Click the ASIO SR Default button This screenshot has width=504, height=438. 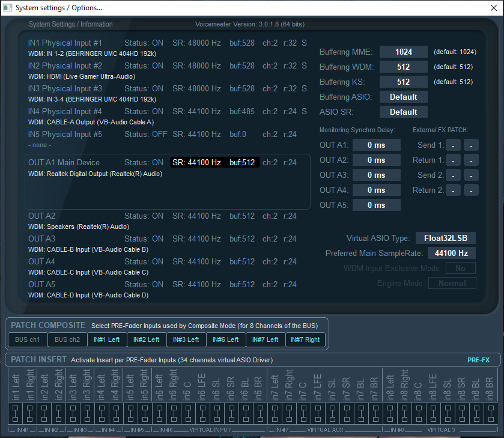tap(403, 111)
